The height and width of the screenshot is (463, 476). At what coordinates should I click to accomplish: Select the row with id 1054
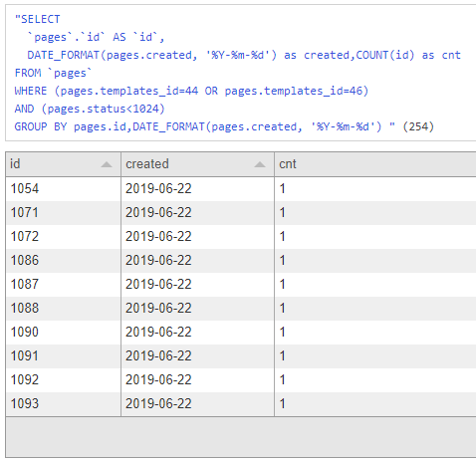pyautogui.click(x=241, y=189)
